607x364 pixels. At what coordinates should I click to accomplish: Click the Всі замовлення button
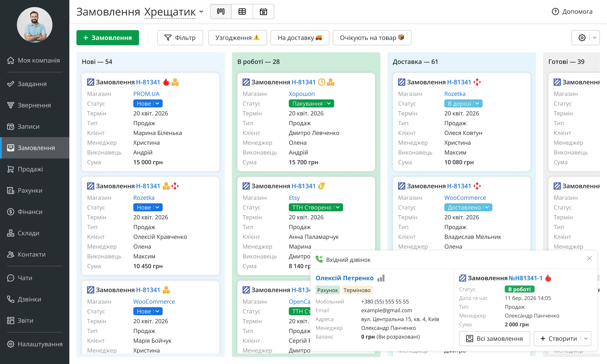click(494, 339)
